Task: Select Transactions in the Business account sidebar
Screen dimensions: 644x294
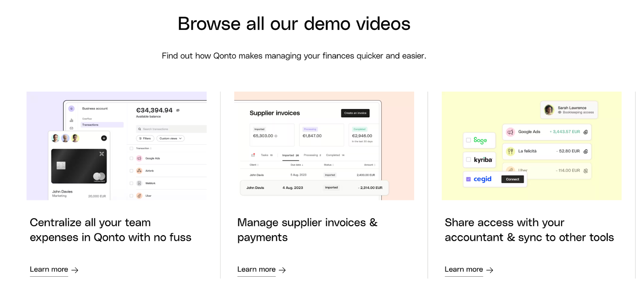Action: click(x=102, y=125)
